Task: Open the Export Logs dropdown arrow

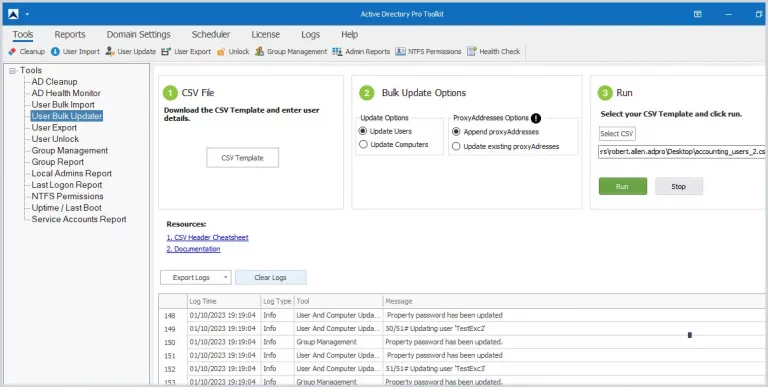Action: (x=225, y=277)
